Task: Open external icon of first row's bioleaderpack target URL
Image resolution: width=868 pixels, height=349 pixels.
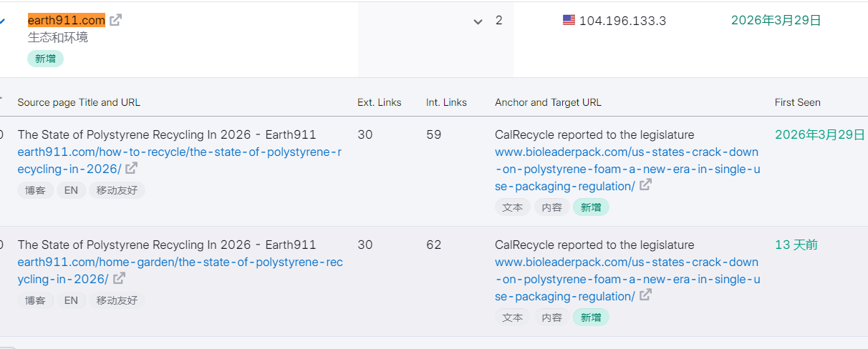Action: pyautogui.click(x=645, y=185)
